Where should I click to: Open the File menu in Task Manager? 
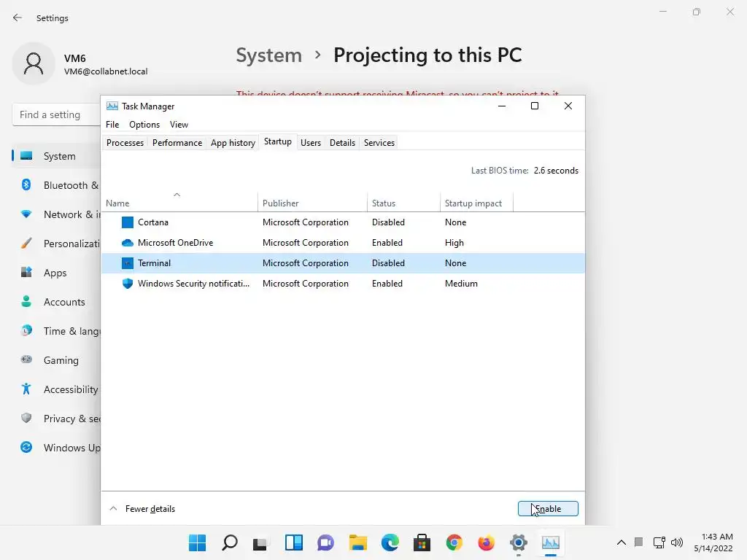(112, 125)
